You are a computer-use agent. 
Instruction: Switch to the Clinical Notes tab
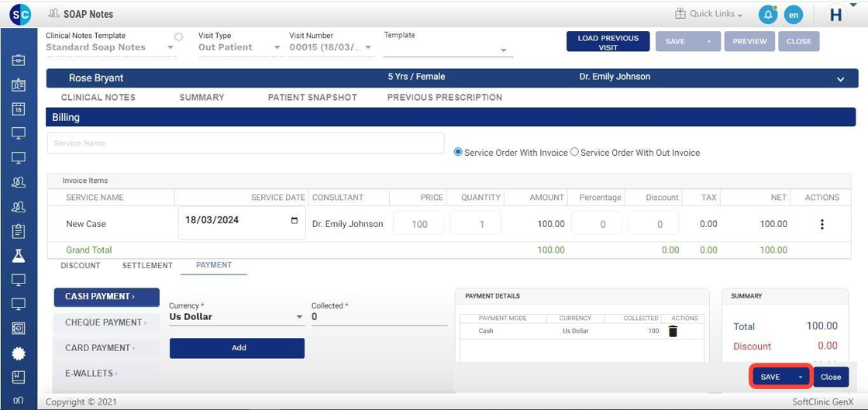pyautogui.click(x=98, y=98)
